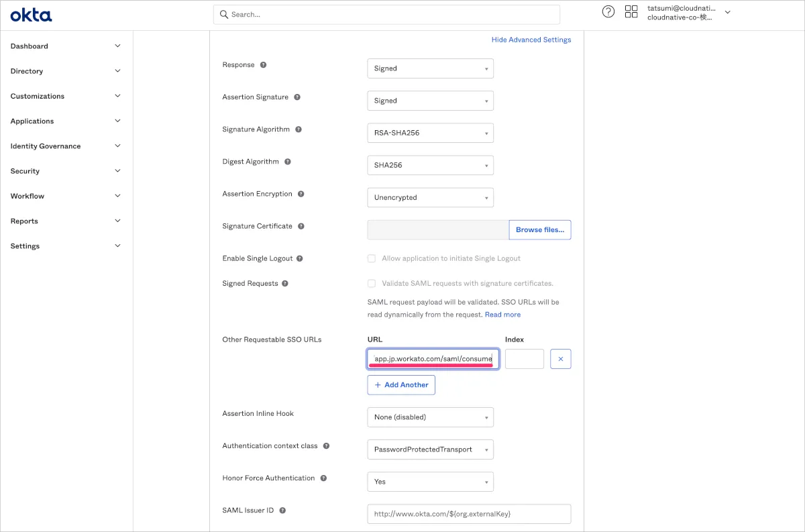Click help icon beside Signature Algorithm
This screenshot has width=805, height=532.
pyautogui.click(x=299, y=129)
